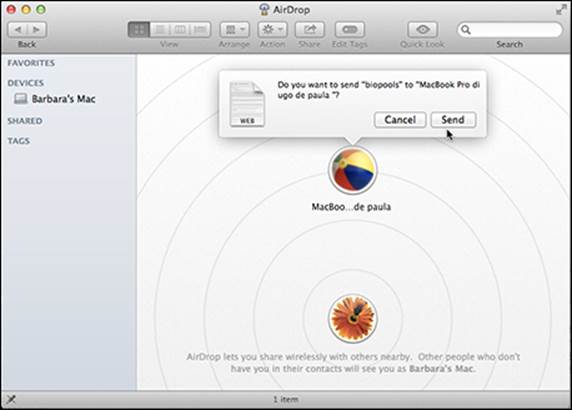Open the Shared sidebar section
This screenshot has height=410, width=572.
tap(25, 121)
